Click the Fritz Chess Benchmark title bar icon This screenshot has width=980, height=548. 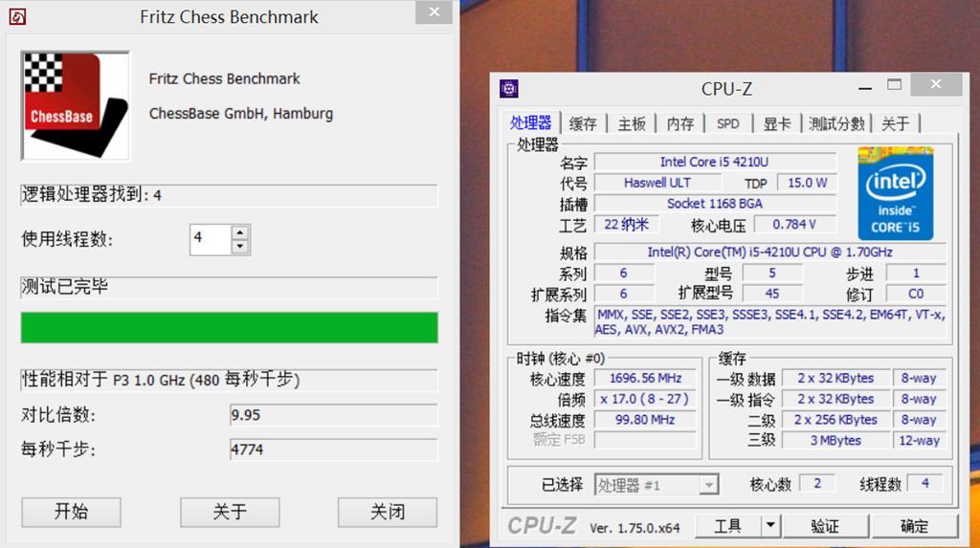[x=17, y=16]
